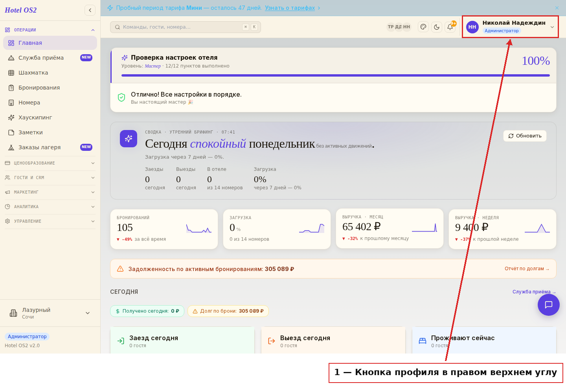Click the 100% completion value

coord(535,61)
